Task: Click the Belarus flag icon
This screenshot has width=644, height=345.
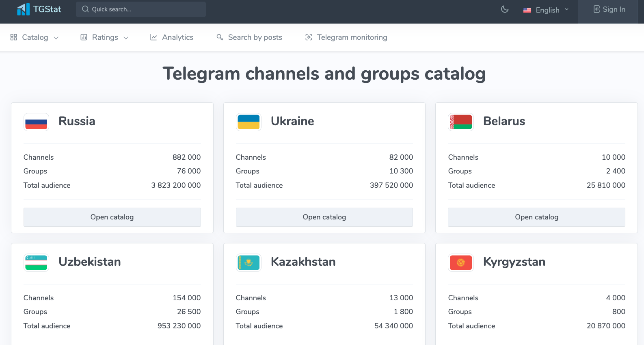Action: click(x=461, y=122)
